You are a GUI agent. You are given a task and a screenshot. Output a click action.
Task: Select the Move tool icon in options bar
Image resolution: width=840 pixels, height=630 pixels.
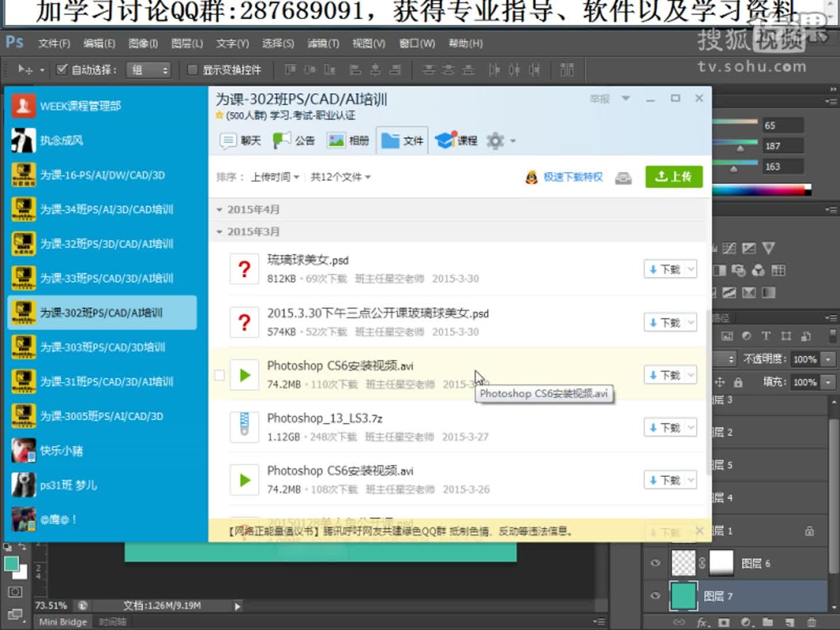tap(25, 70)
